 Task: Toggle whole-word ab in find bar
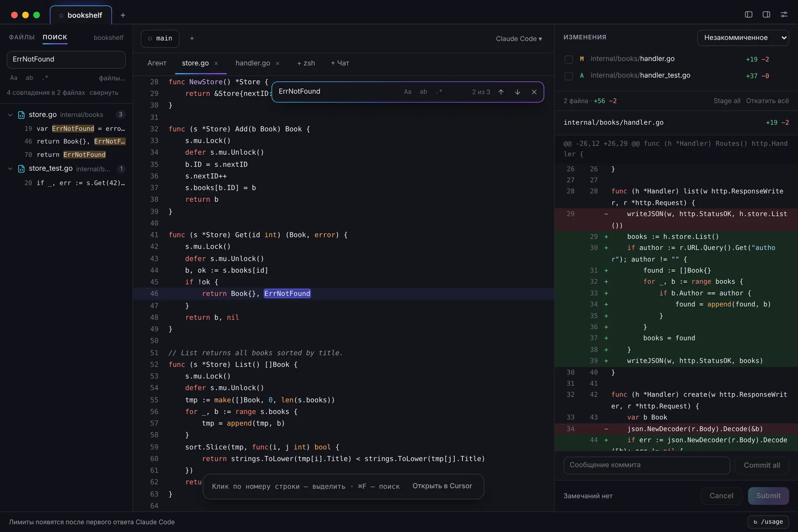coord(423,92)
